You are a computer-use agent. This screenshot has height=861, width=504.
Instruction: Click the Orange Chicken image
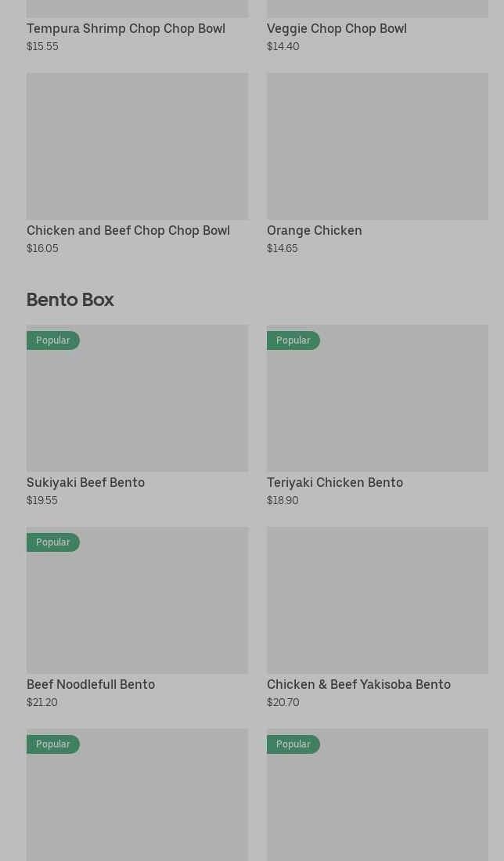click(377, 146)
